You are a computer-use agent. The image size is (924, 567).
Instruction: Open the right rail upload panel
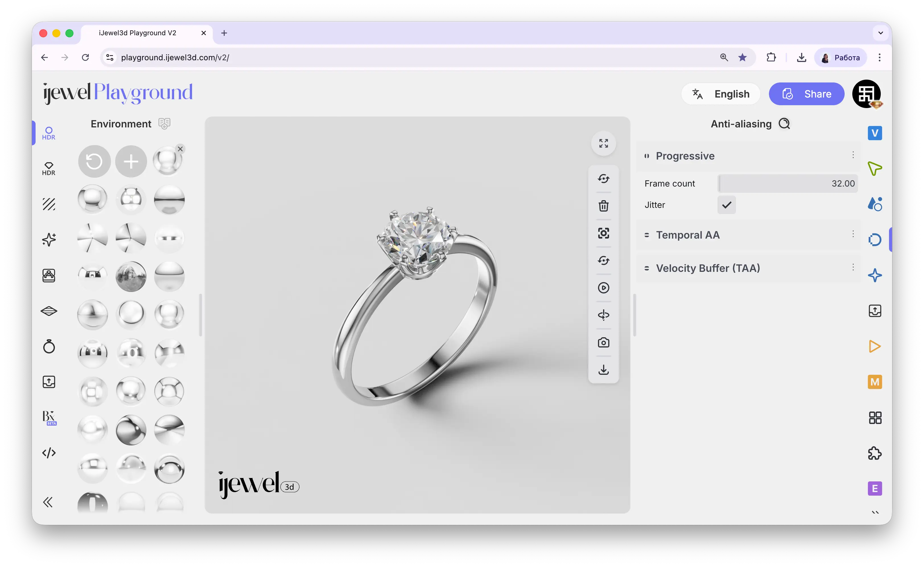pos(874,311)
